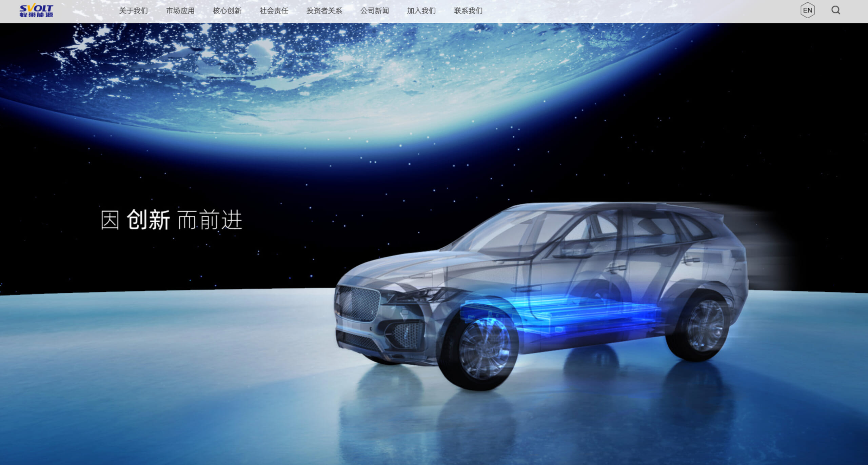Open the 公司新闻 menu
Viewport: 868px width, 465px height.
pos(375,11)
